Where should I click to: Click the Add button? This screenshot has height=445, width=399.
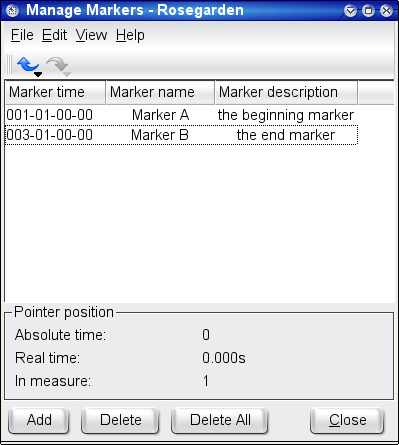coord(39,420)
